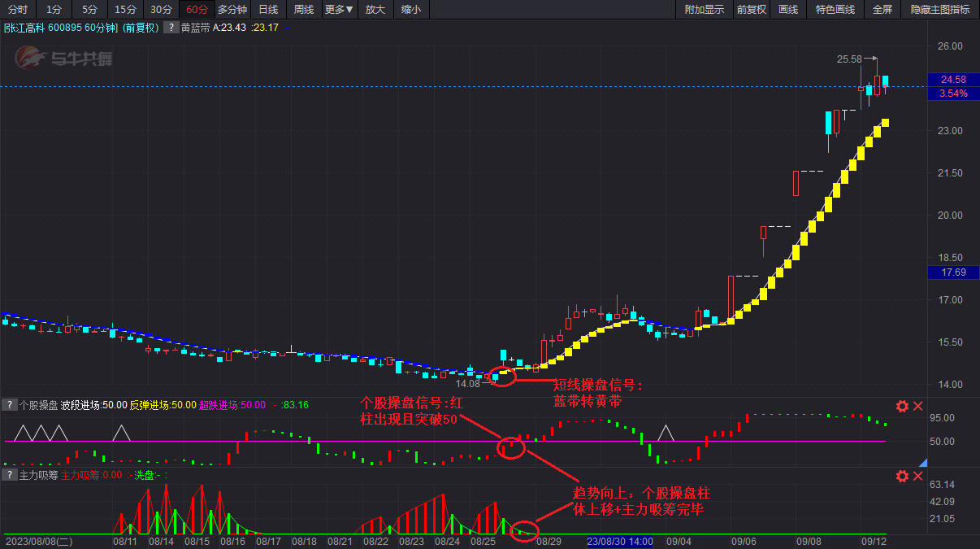This screenshot has width=980, height=549.
Task: Click the 超跌进场:50.00 value
Action: click(x=232, y=405)
